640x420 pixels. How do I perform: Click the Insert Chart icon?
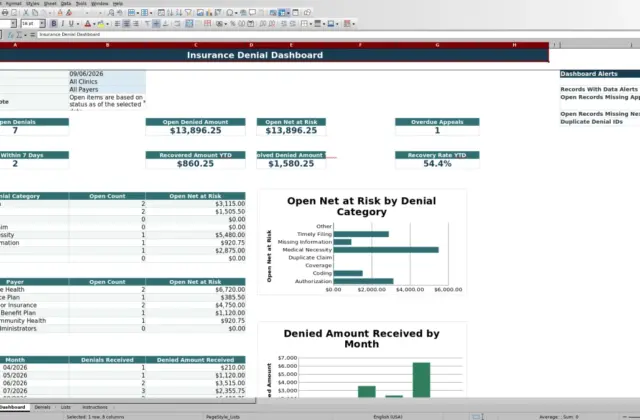(209, 13)
